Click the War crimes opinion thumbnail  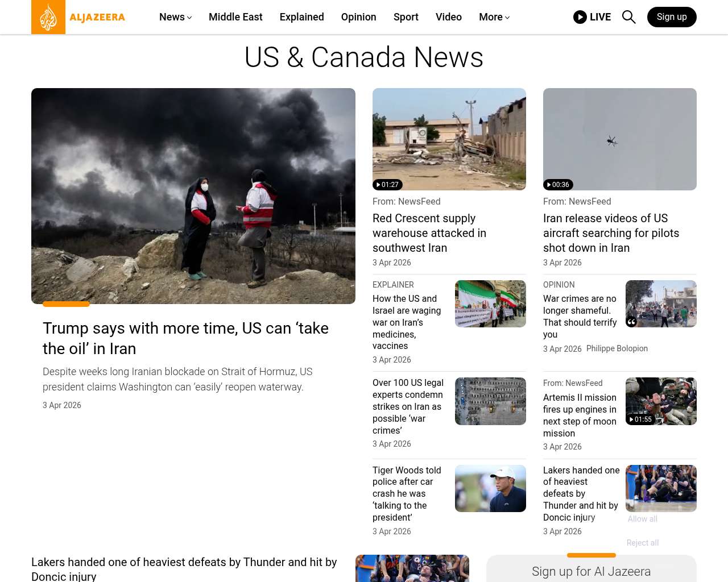point(661,304)
